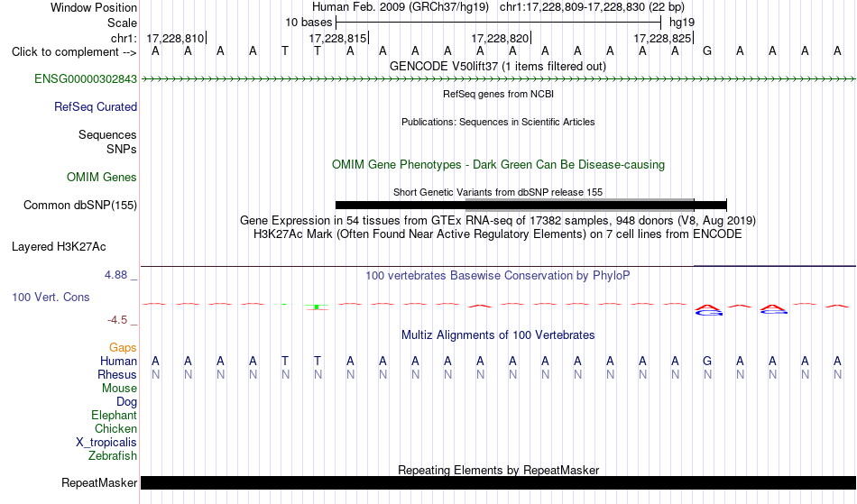Image resolution: width=857 pixels, height=504 pixels.
Task: Open the OMIM Genes track label
Action: pos(101,178)
